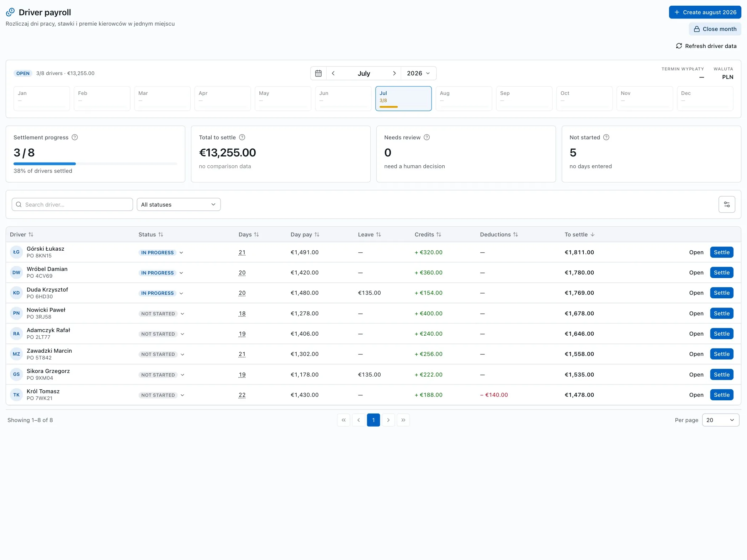Toggle To settle sort direction arrow
The height and width of the screenshot is (560, 747).
[592, 234]
